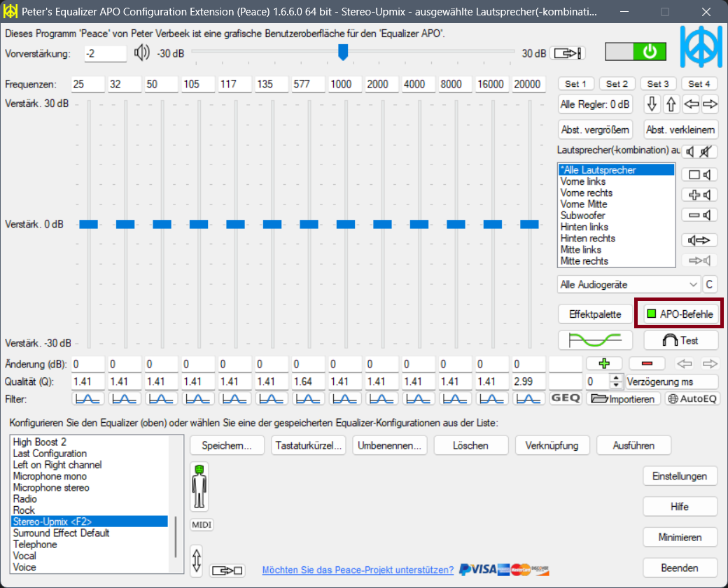Select Set 3 preset button
Viewport: 728px width, 588px height.
point(658,83)
